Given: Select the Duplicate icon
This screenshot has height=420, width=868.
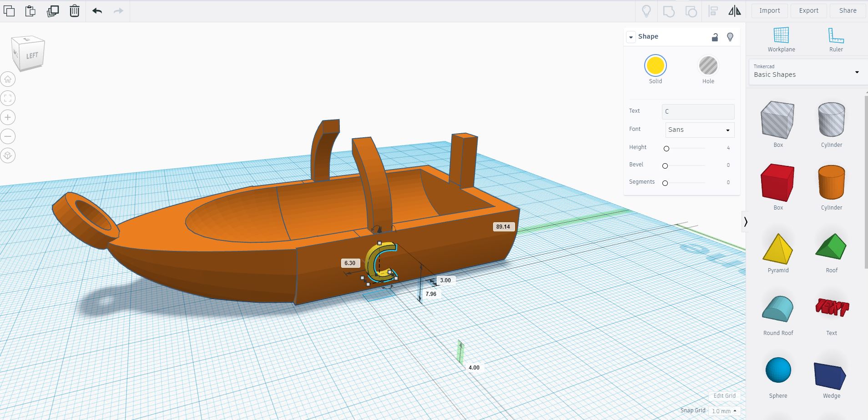Looking at the screenshot, I should click(53, 10).
